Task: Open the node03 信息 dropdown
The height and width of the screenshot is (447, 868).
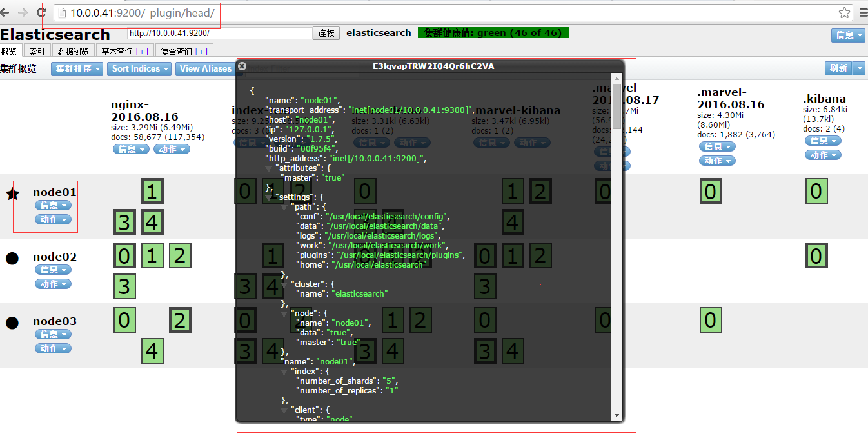Action: click(x=53, y=334)
